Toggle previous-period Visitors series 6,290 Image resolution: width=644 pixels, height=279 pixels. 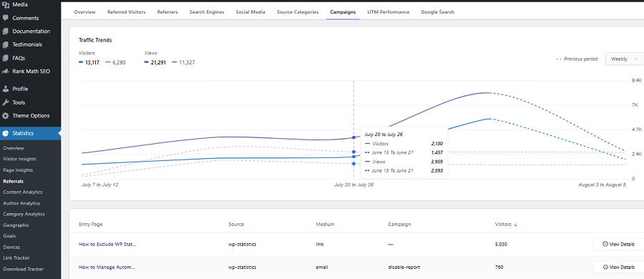[x=116, y=62]
